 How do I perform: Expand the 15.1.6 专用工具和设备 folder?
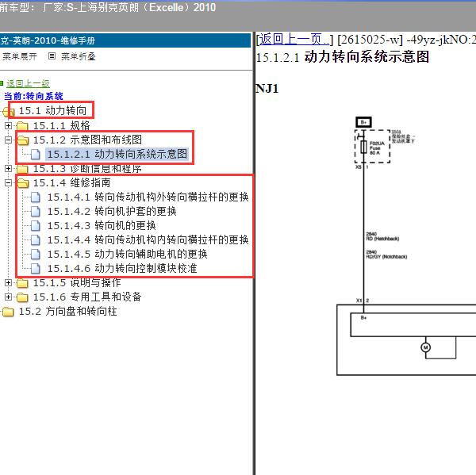8,297
